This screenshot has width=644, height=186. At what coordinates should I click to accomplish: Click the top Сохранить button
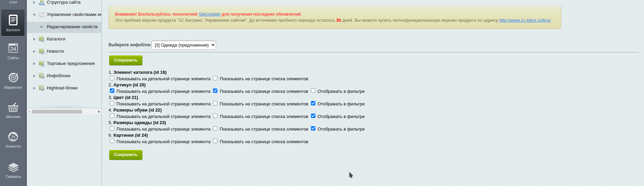(x=125, y=60)
